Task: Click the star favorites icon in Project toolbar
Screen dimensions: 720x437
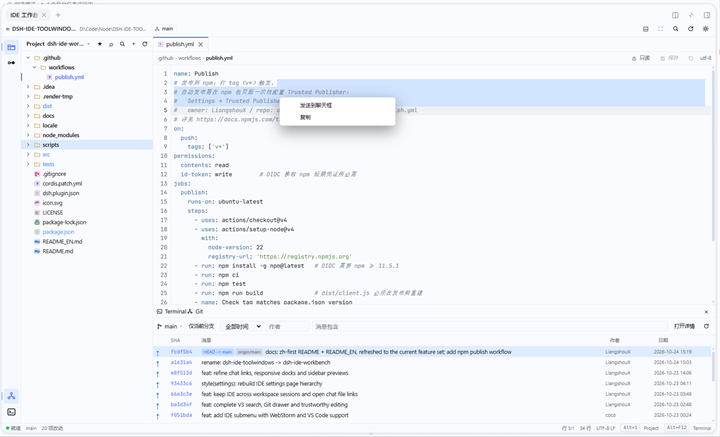Action: [100, 44]
